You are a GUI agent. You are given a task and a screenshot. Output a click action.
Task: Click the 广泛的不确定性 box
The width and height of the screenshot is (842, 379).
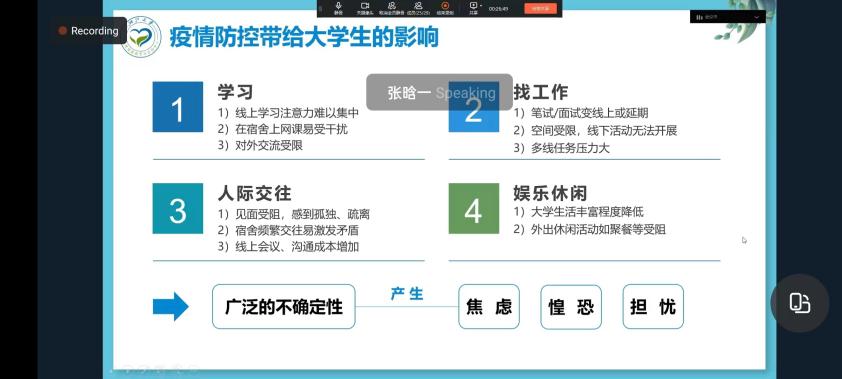[x=284, y=307]
